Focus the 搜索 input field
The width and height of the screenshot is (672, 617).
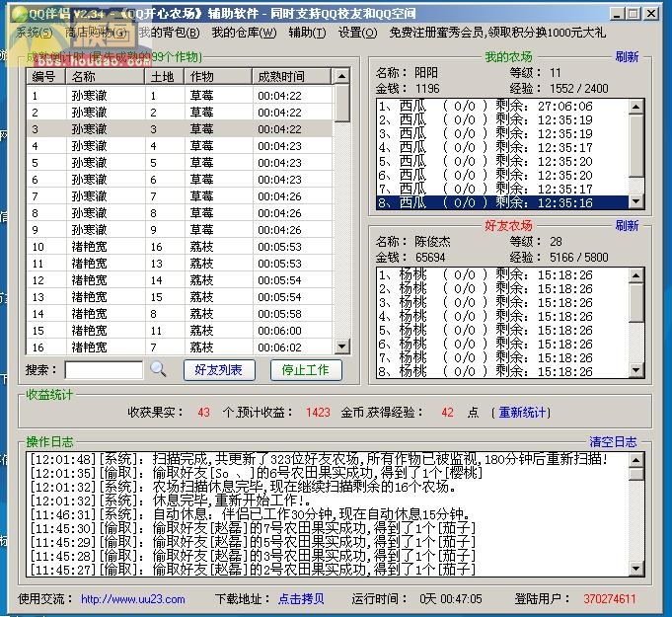pyautogui.click(x=104, y=369)
